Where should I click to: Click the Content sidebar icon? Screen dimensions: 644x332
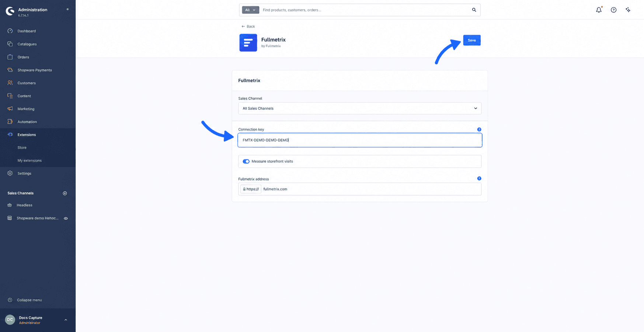coord(10,96)
